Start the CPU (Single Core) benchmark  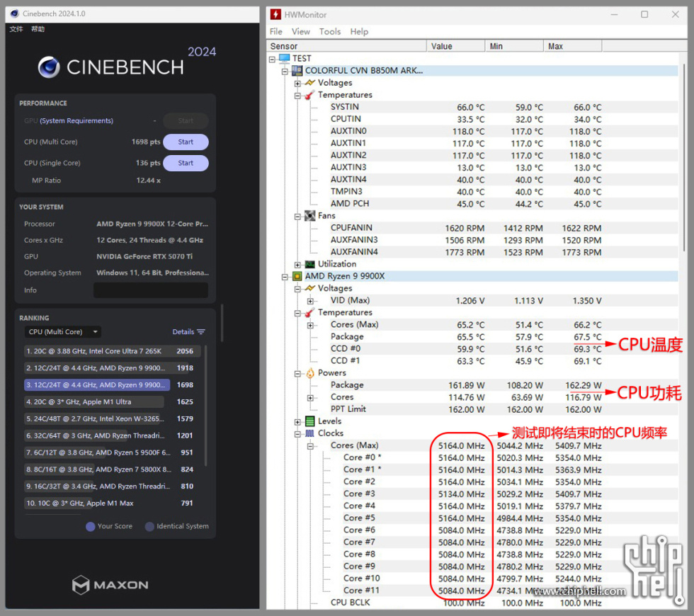(186, 163)
